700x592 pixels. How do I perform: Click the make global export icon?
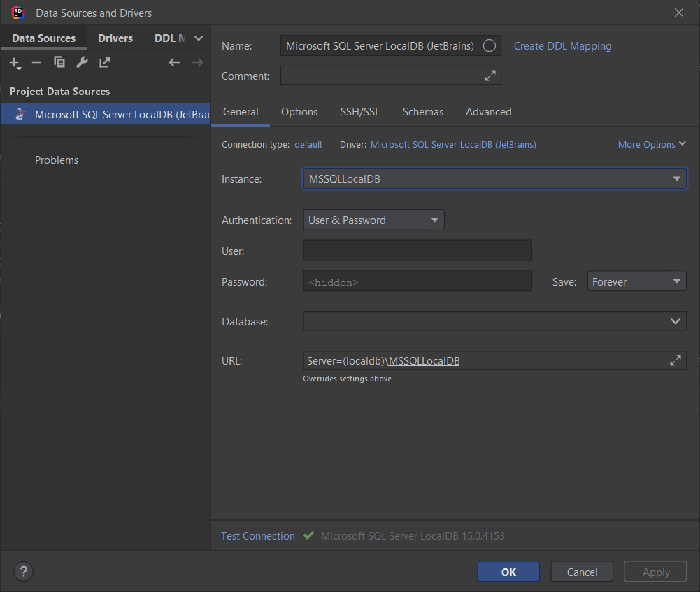coord(105,63)
